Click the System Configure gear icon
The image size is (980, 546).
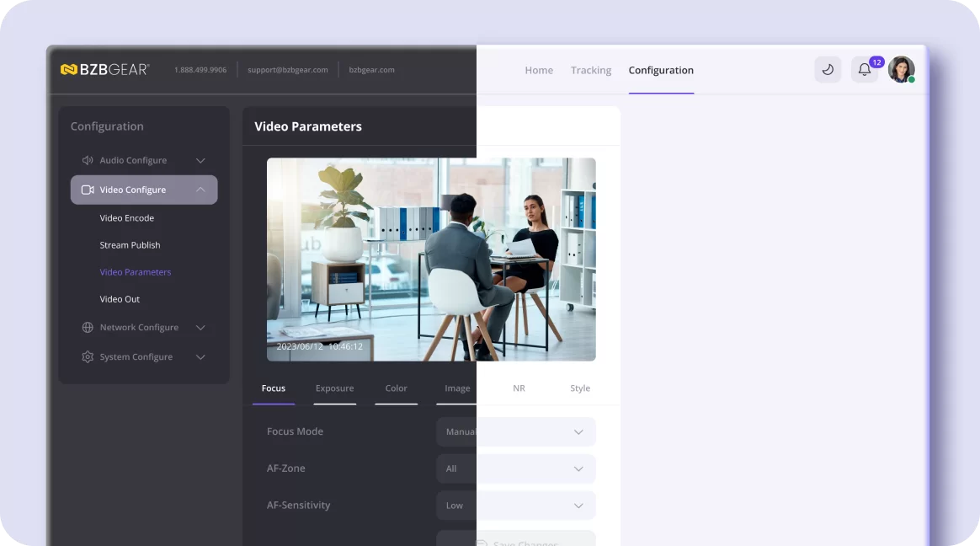tap(88, 356)
